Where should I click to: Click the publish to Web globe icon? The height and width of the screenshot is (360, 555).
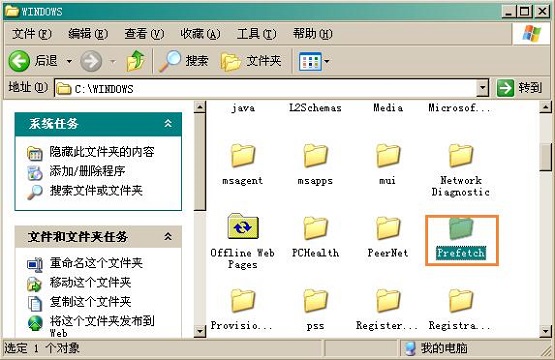[x=35, y=322]
